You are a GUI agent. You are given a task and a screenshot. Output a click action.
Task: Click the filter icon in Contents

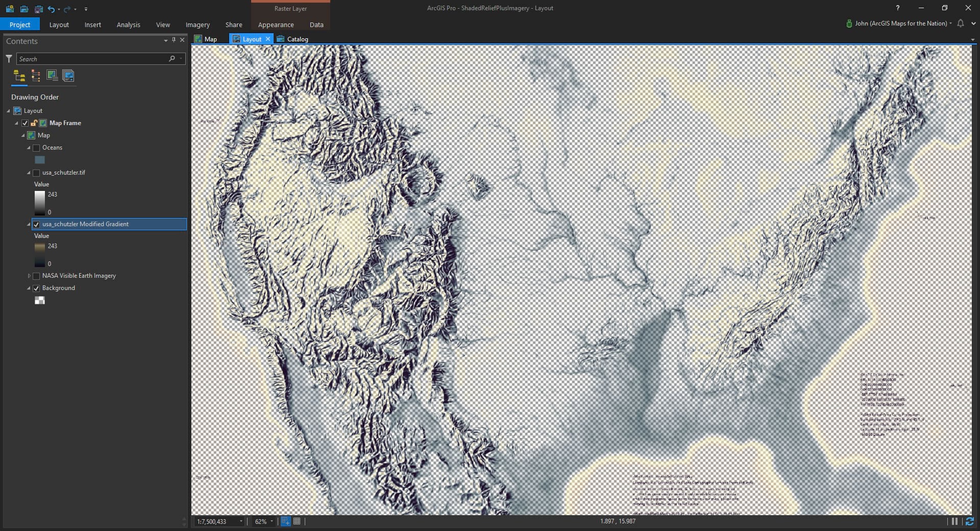coord(9,59)
